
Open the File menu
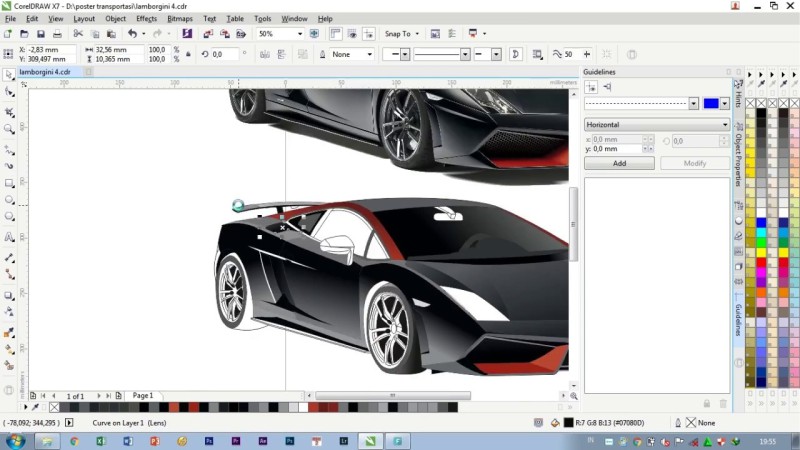[10, 19]
